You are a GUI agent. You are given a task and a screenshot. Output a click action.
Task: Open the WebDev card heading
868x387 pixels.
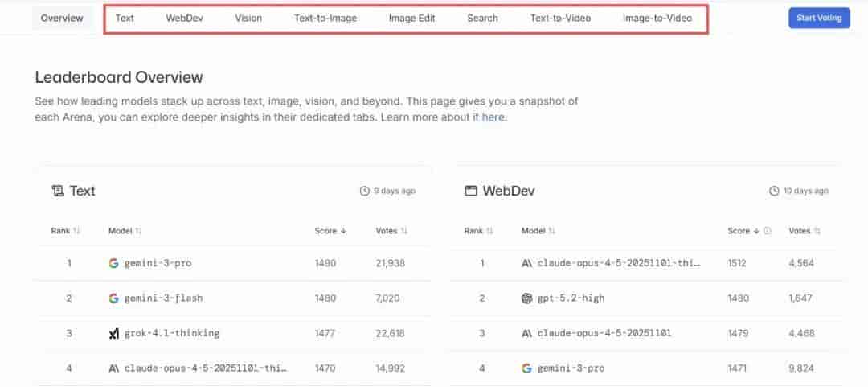click(x=509, y=191)
